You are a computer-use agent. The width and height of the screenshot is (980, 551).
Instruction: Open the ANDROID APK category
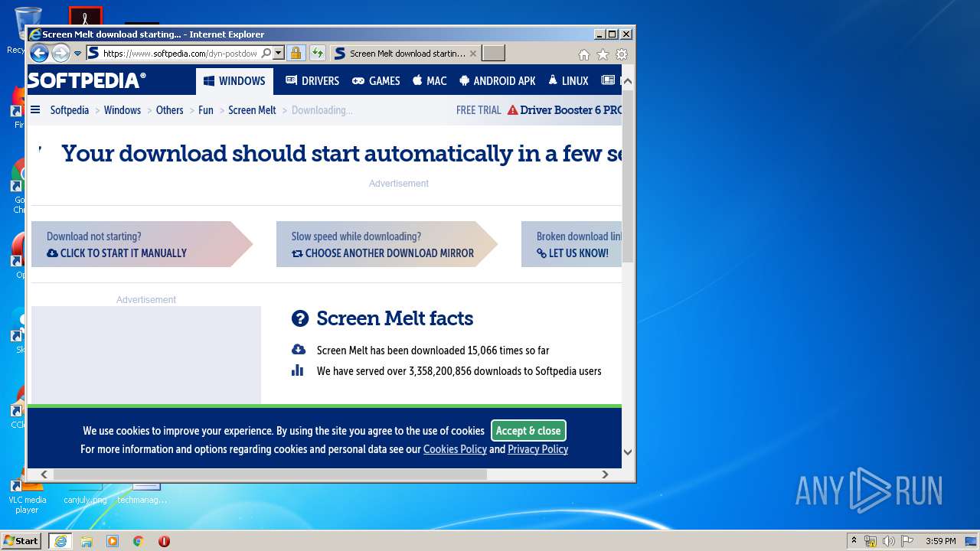[498, 81]
